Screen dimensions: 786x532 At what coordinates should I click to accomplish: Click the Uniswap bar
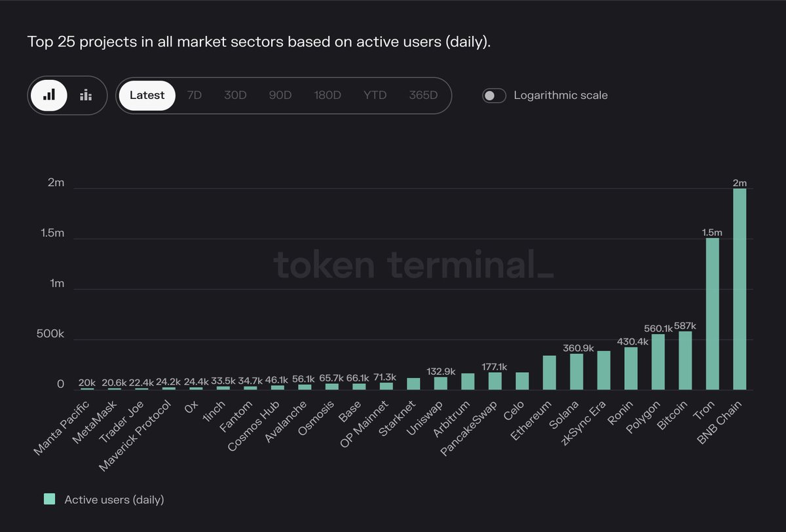coord(441,383)
